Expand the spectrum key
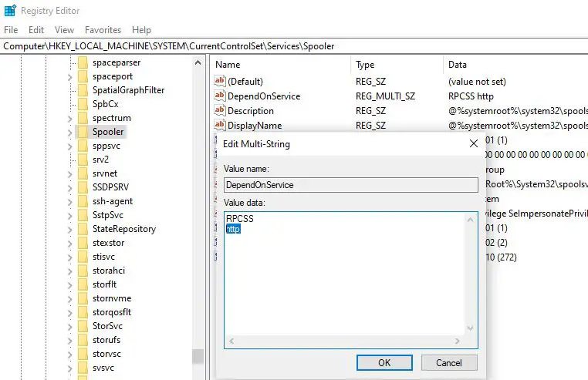 coord(69,119)
